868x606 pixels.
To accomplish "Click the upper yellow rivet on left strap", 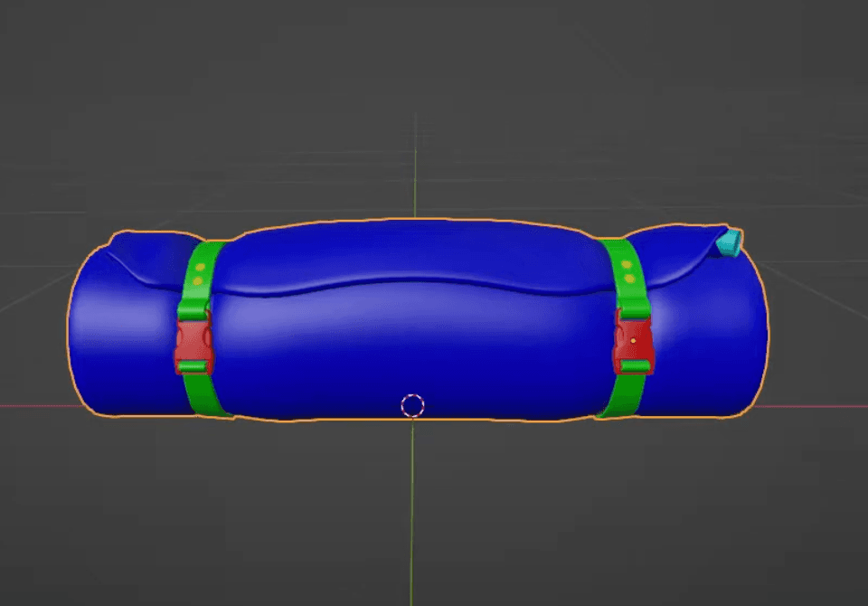I will pos(201,267).
